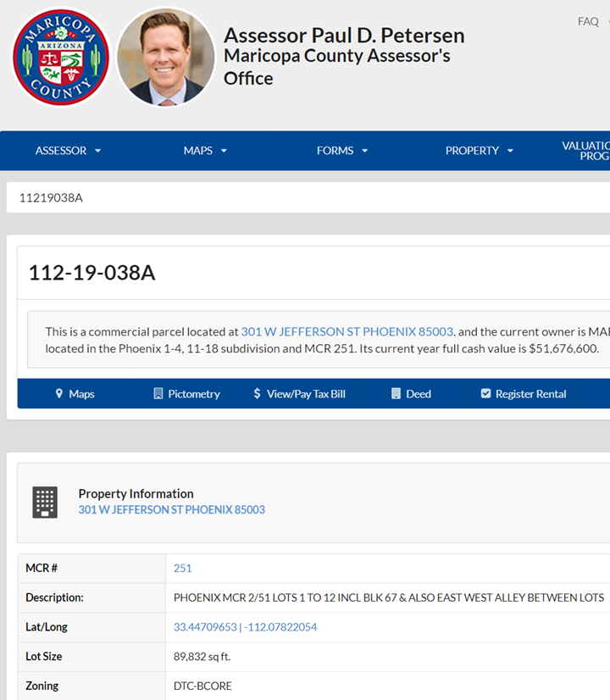610x700 pixels.
Task: Click the assessor's portrait photo
Action: pos(166,57)
